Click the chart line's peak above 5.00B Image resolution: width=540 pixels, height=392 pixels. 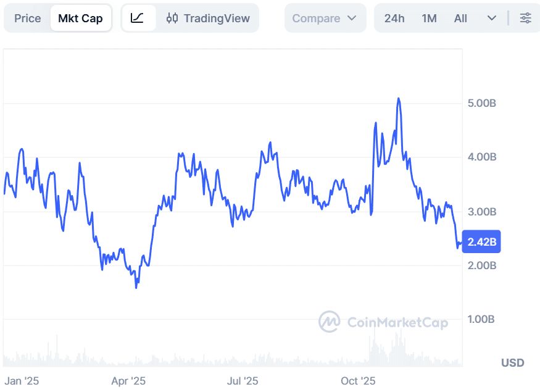click(399, 99)
